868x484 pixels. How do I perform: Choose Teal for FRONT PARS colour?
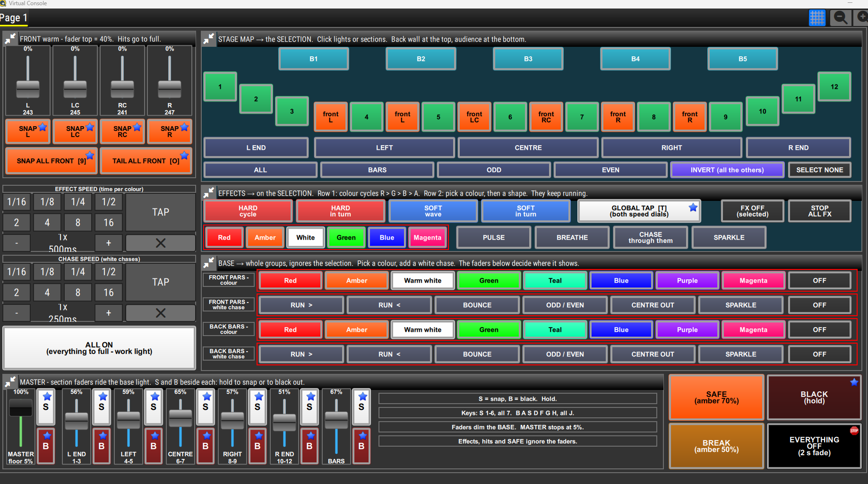(555, 280)
